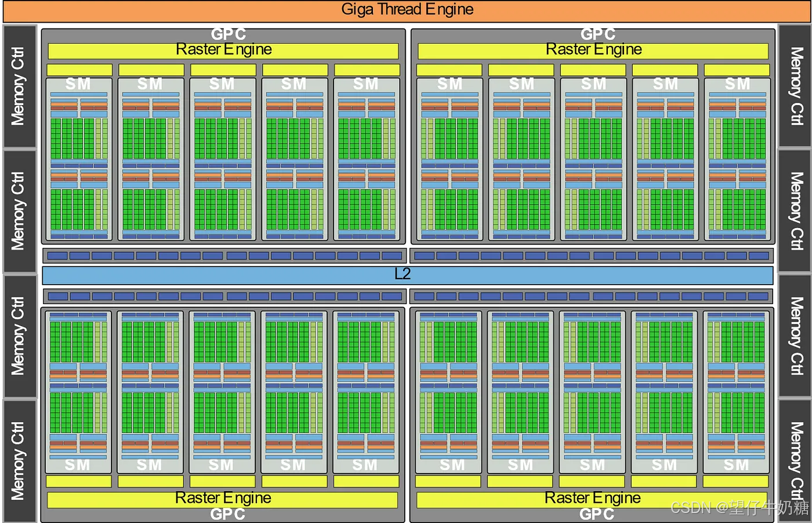Click the bottom Memory Ctrl block on left side

click(x=20, y=461)
